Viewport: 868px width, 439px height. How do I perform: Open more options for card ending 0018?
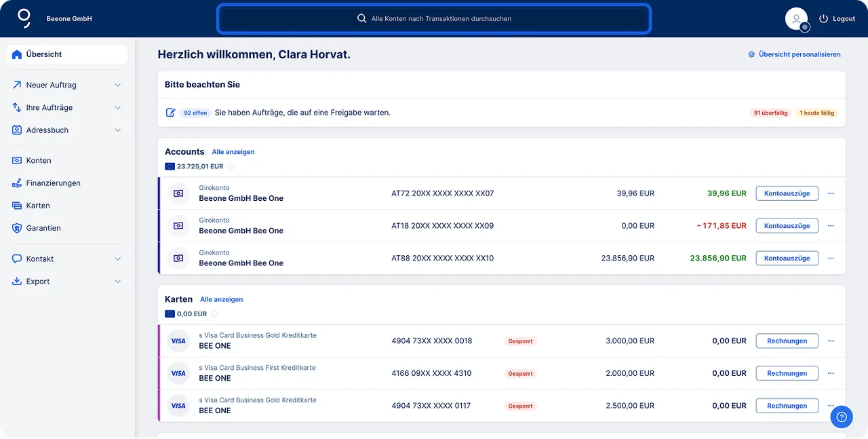831,341
